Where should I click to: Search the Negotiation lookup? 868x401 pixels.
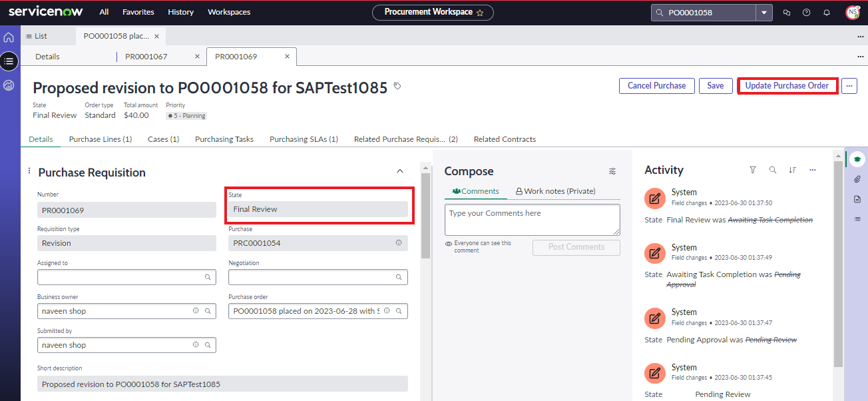(x=399, y=277)
